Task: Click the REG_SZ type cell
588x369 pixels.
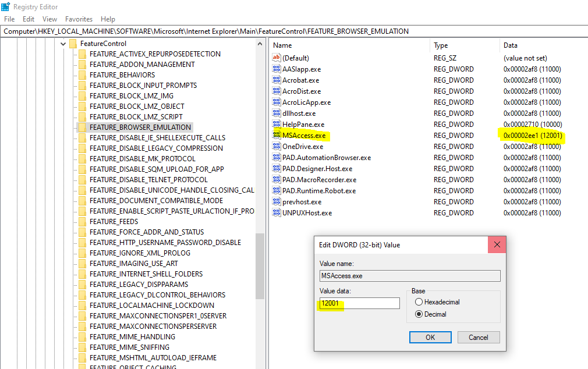Action: (x=445, y=58)
